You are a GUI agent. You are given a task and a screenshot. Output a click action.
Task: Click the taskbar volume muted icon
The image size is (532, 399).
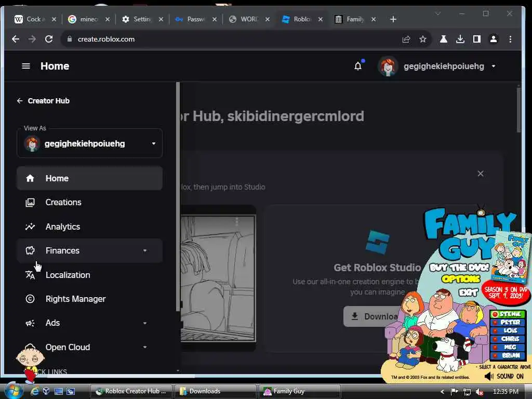pyautogui.click(x=480, y=392)
